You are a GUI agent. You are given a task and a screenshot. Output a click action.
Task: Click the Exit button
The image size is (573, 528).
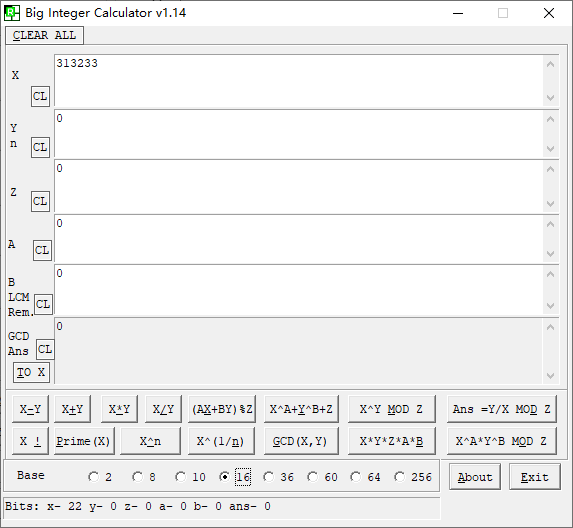(x=534, y=477)
